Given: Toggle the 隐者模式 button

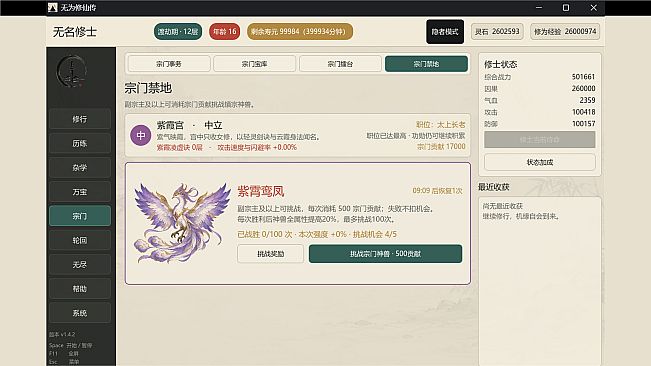Looking at the screenshot, I should tap(445, 32).
